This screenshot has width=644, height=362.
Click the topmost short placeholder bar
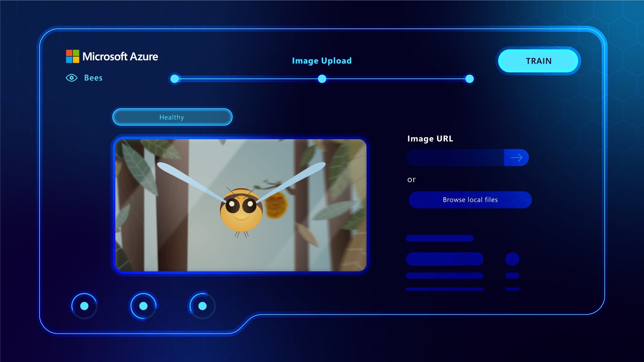click(x=440, y=238)
